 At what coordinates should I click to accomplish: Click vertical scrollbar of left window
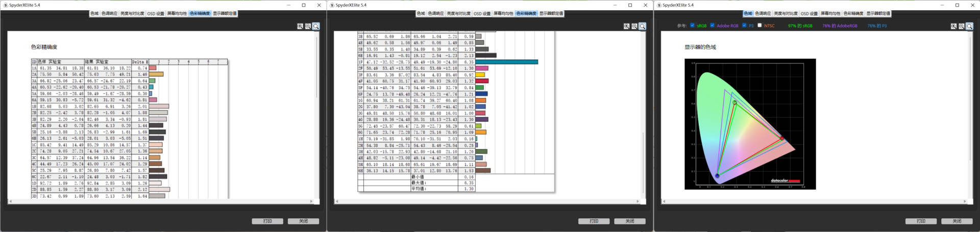point(317,115)
